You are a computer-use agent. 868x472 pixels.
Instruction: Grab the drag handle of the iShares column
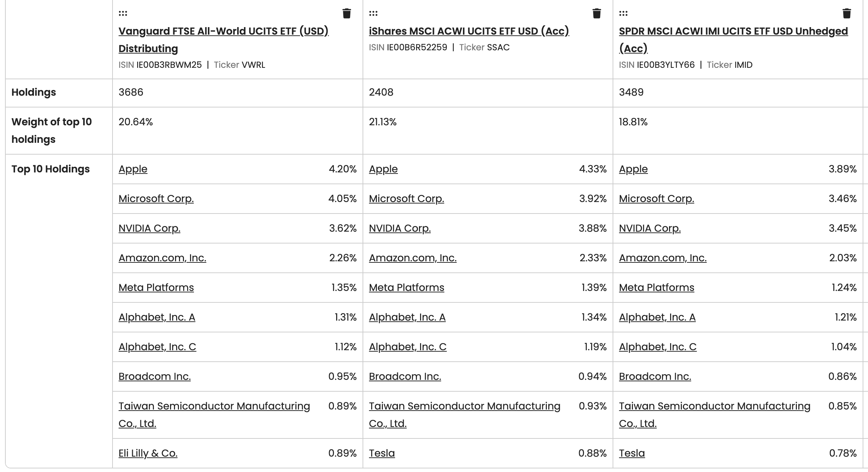[x=373, y=14]
